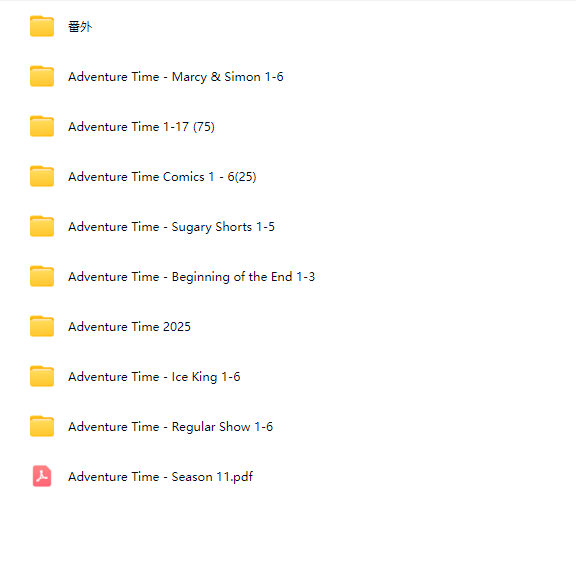This screenshot has height=563, width=576.
Task: Select the Beginning of the End folder icon
Action: pyautogui.click(x=42, y=276)
